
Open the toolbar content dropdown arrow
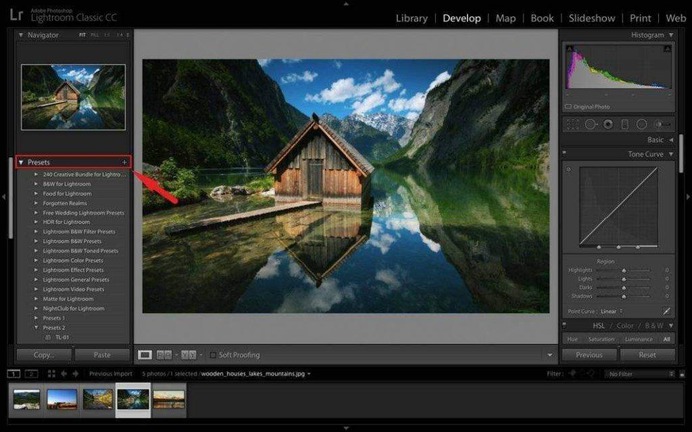pos(549,355)
